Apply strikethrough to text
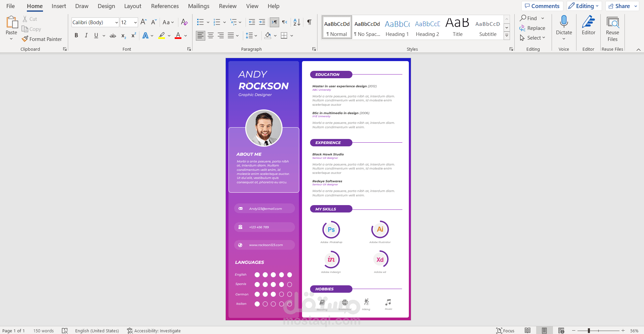The width and height of the screenshot is (644, 334). point(113,35)
